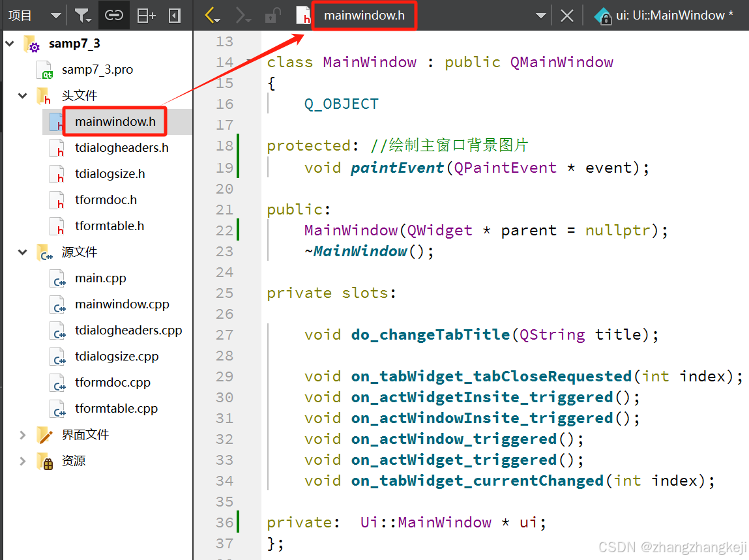The image size is (749, 560).
Task: Click the on_actWidgetInsite_triggered slot name
Action: 482,397
